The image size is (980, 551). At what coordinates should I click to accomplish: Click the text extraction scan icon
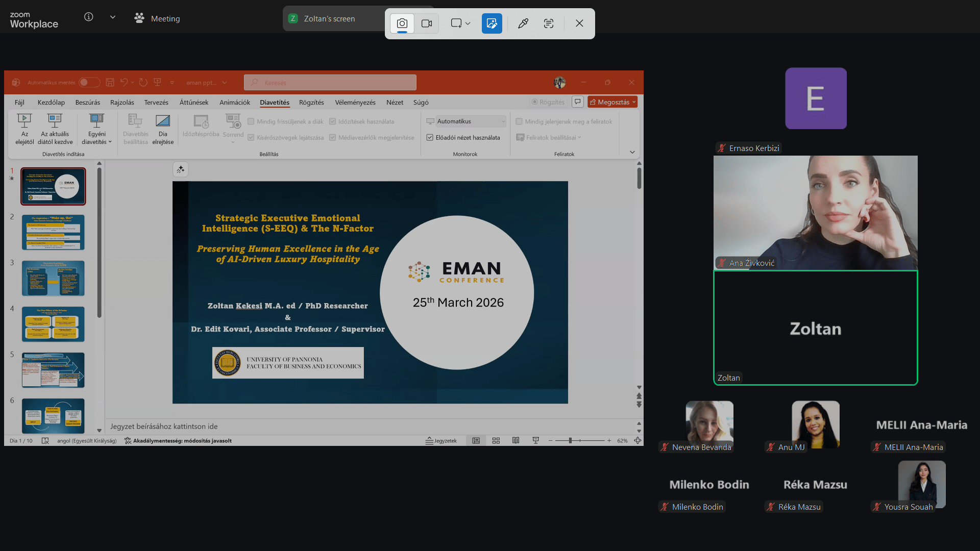click(549, 23)
